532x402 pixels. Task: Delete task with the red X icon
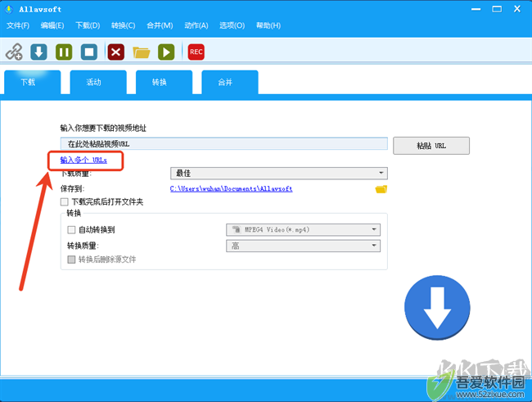116,52
